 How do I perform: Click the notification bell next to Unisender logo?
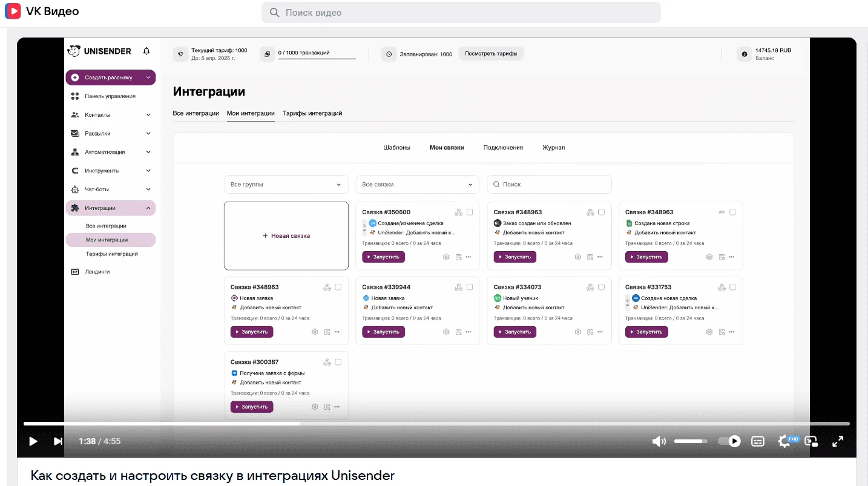(146, 51)
